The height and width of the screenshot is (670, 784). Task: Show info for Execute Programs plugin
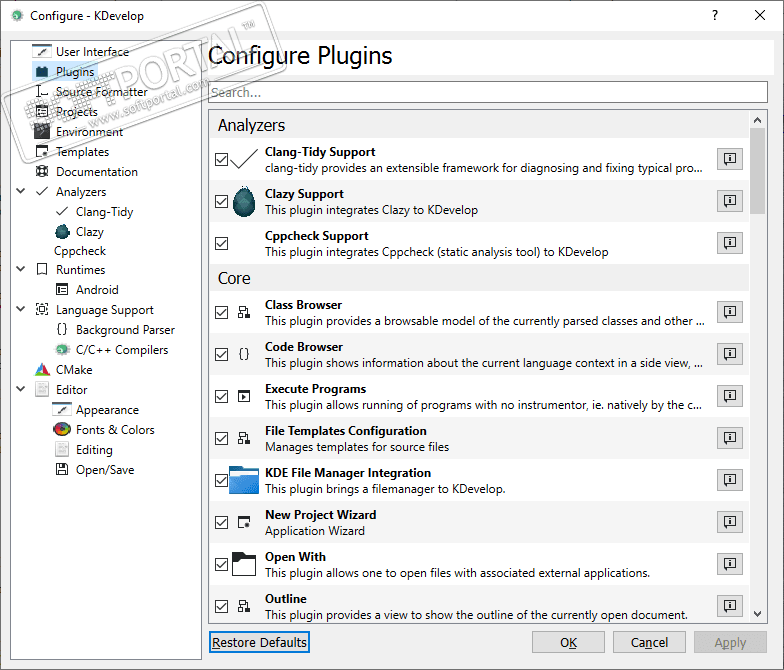coord(730,396)
